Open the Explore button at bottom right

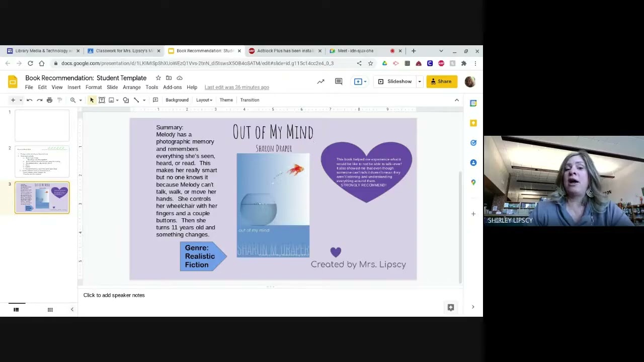[451, 308]
